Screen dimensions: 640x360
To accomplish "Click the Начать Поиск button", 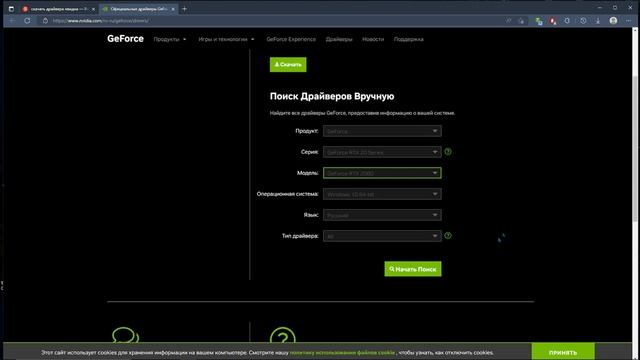I will coord(413,269).
